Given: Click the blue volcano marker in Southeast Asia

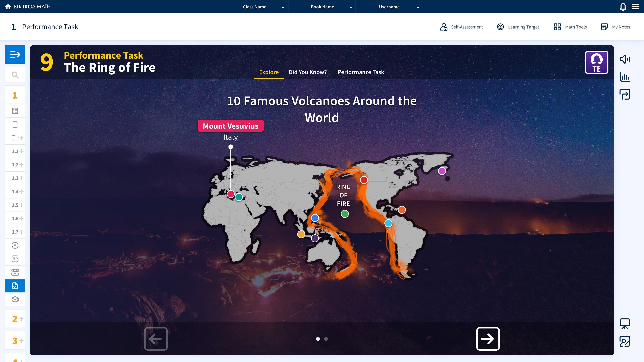Looking at the screenshot, I should (x=315, y=218).
